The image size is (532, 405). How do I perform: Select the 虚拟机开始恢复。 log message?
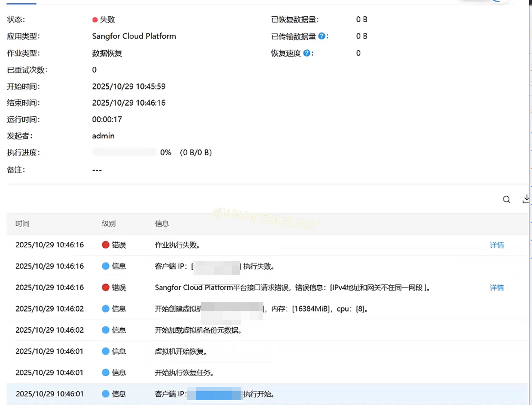pyautogui.click(x=181, y=351)
